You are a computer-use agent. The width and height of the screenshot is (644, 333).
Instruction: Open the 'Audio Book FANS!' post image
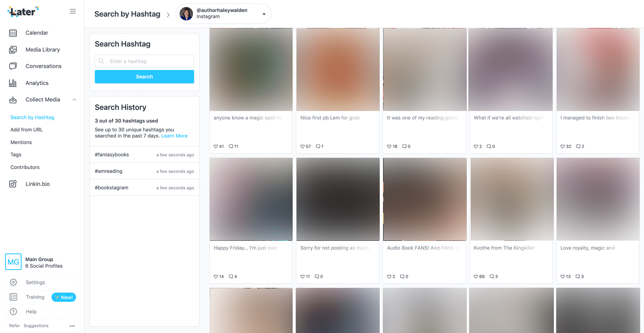[x=425, y=199]
